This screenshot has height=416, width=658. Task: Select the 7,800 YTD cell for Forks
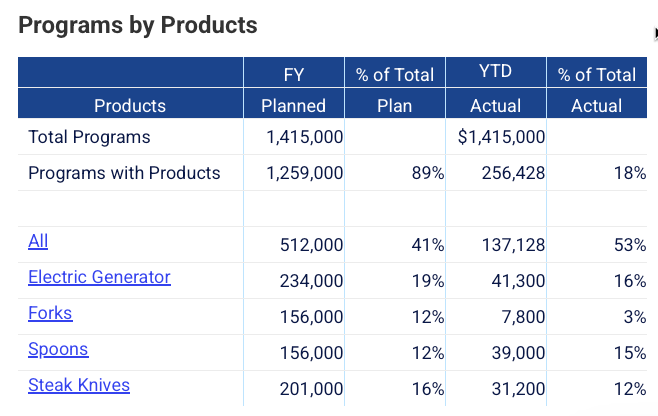[525, 317]
